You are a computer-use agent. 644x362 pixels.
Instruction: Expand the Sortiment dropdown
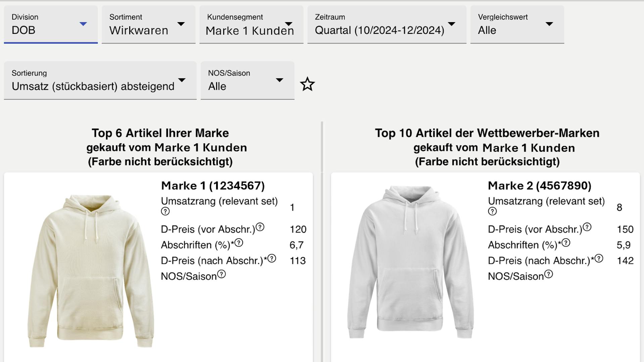pos(148,24)
